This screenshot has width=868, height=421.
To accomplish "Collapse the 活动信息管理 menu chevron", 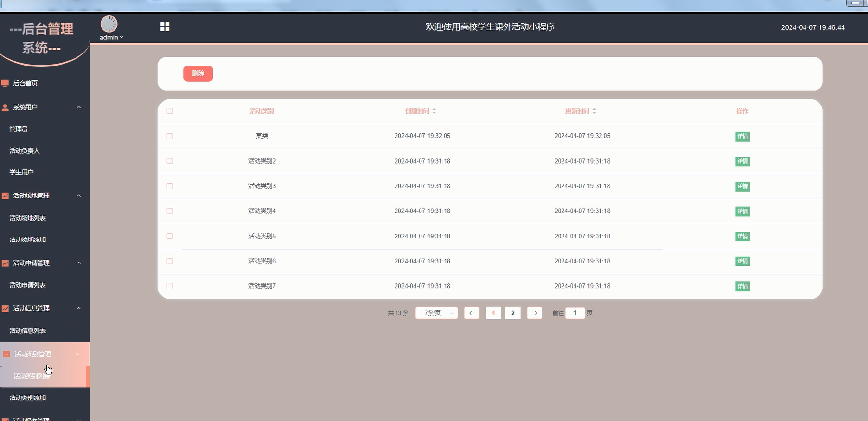I will pos(79,309).
